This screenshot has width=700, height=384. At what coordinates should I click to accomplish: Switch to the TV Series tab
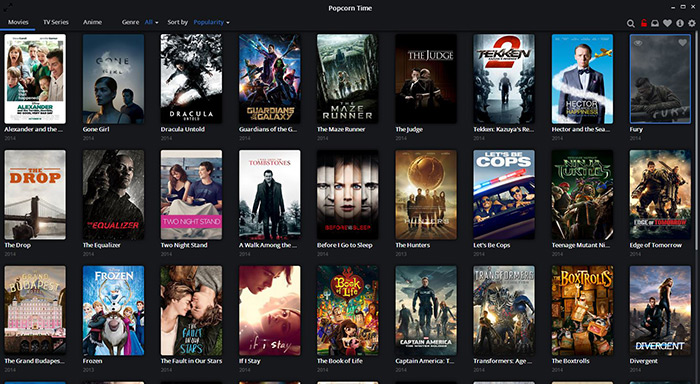point(56,22)
